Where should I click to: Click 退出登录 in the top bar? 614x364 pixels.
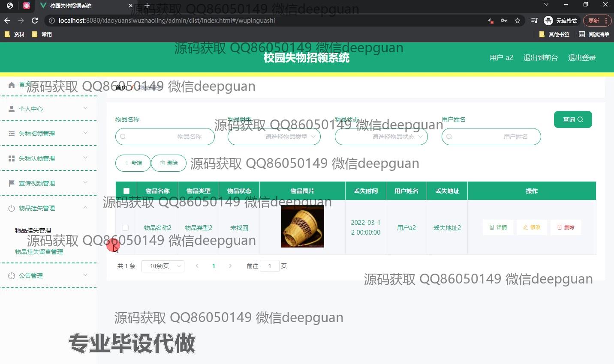[582, 57]
